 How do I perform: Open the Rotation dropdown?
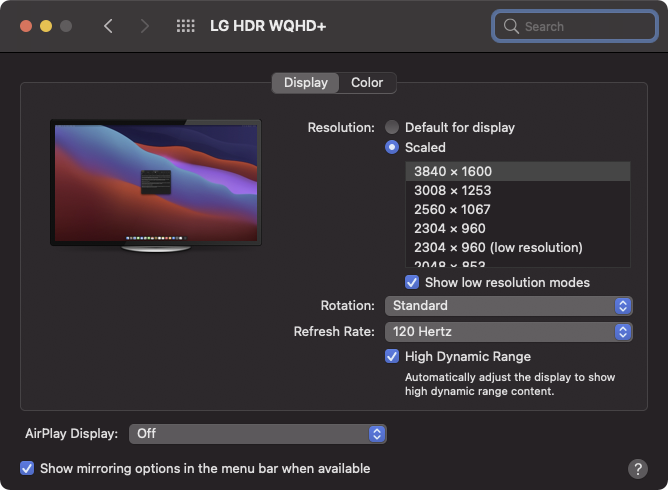coord(508,306)
